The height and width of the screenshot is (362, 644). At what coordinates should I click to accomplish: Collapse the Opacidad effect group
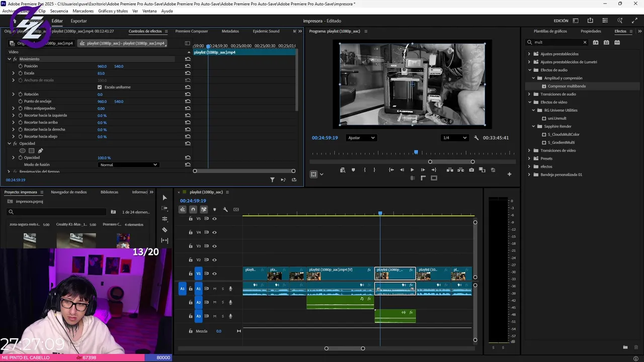(x=9, y=144)
